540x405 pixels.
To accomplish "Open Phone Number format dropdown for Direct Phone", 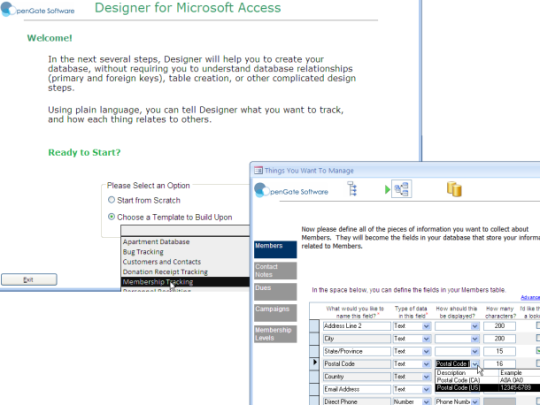I will pyautogui.click(x=475, y=402).
